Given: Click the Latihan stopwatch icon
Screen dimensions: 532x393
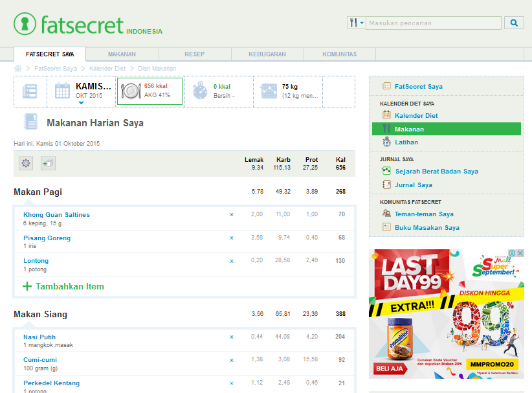Looking at the screenshot, I should [x=386, y=142].
